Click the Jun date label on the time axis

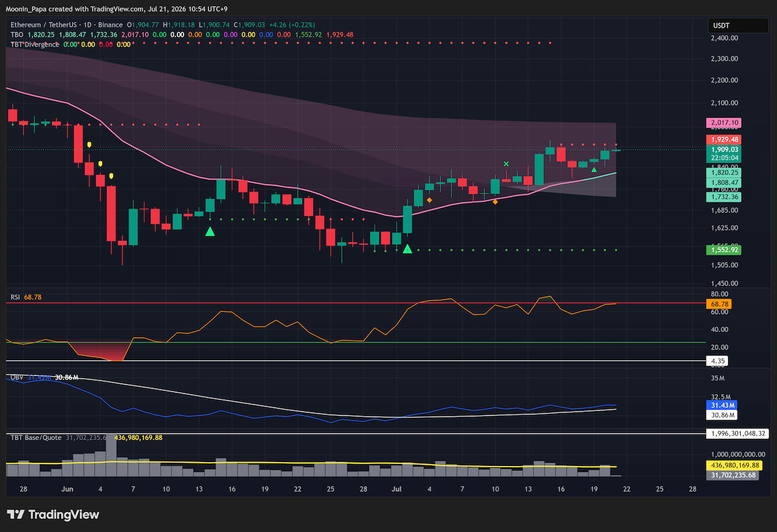(x=66, y=490)
